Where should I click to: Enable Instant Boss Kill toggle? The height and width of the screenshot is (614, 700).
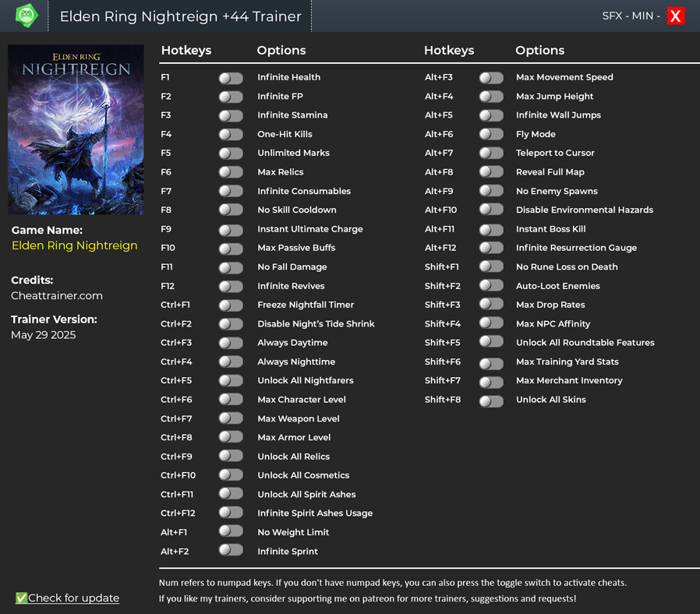[491, 231]
